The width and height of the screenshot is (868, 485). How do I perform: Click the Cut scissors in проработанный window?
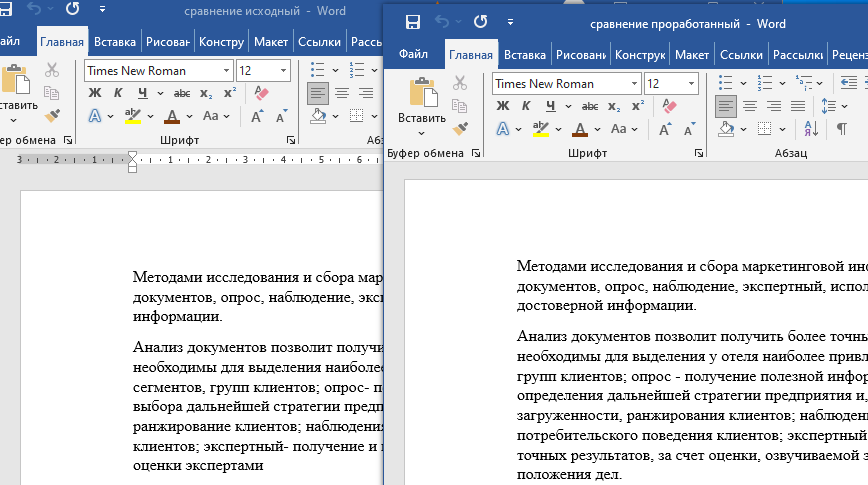tap(460, 83)
